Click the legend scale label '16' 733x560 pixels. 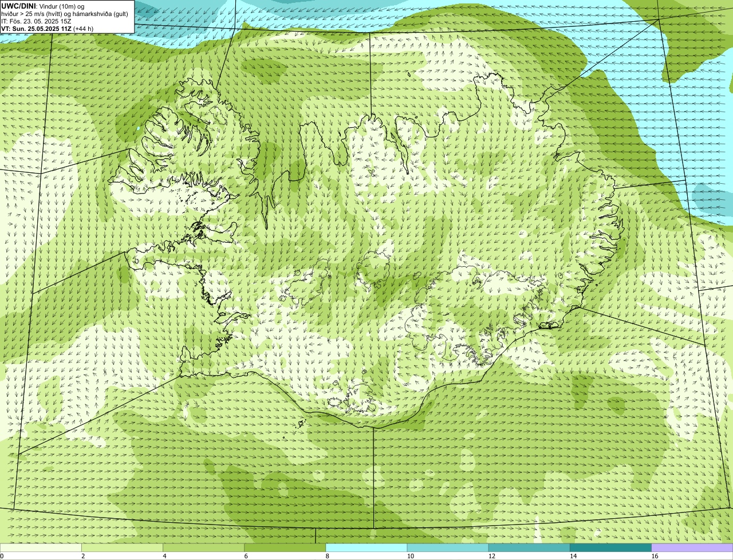655,556
